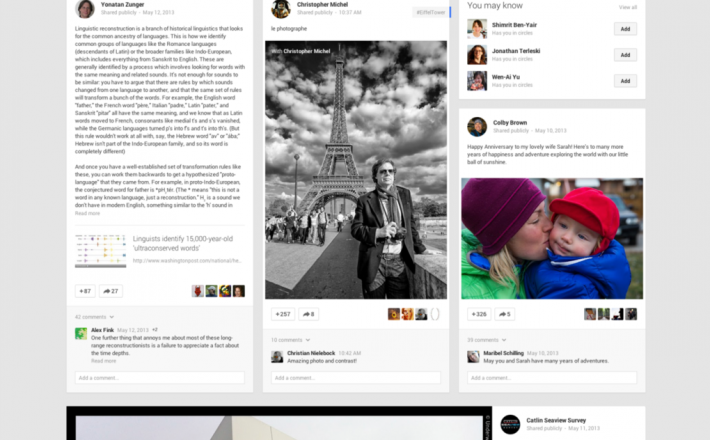This screenshot has width=710, height=440.
Task: Add Jonathan Terleski to circles
Action: [625, 55]
